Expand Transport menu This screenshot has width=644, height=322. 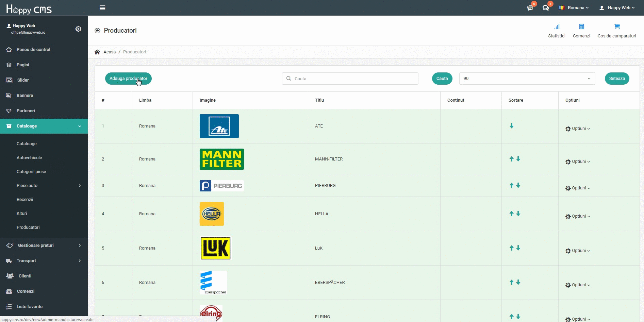(44, 261)
